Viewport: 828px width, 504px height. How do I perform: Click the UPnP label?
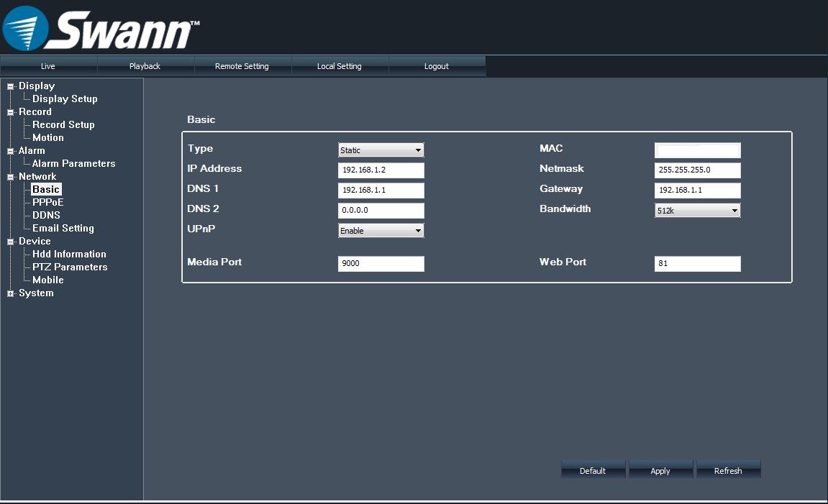201,229
